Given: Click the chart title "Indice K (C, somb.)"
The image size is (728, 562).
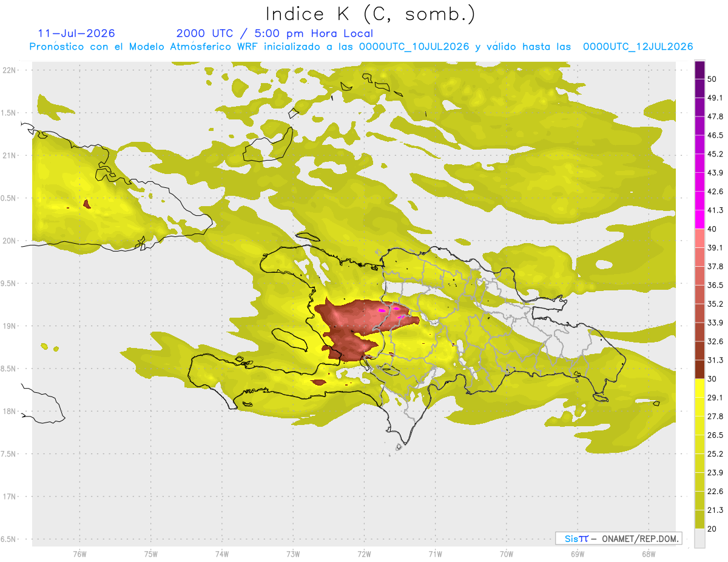Looking at the screenshot, I should pyautogui.click(x=370, y=14).
